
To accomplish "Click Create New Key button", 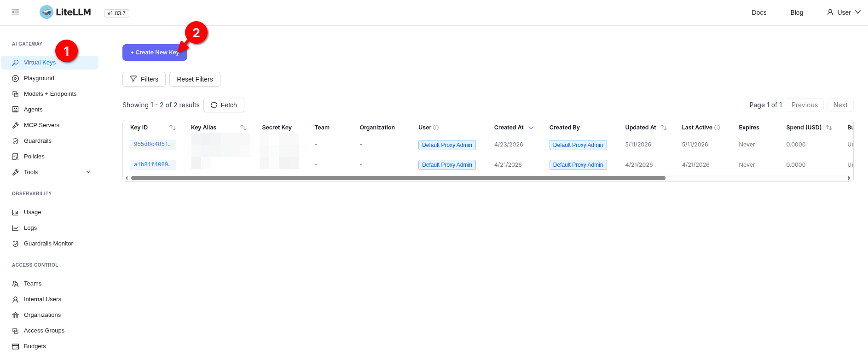I will [x=155, y=53].
